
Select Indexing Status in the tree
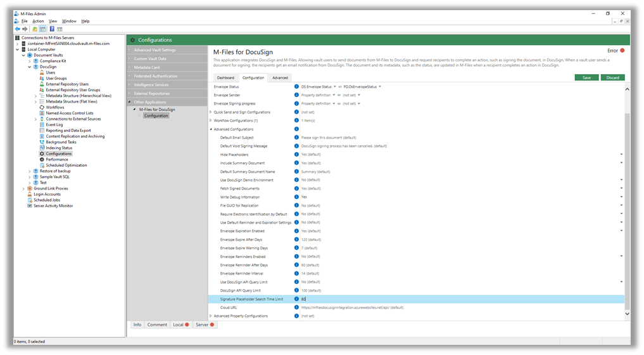(x=59, y=148)
